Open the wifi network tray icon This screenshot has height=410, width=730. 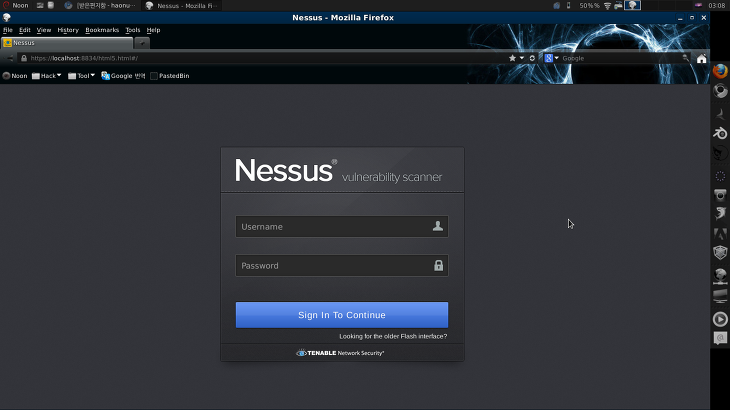(608, 6)
